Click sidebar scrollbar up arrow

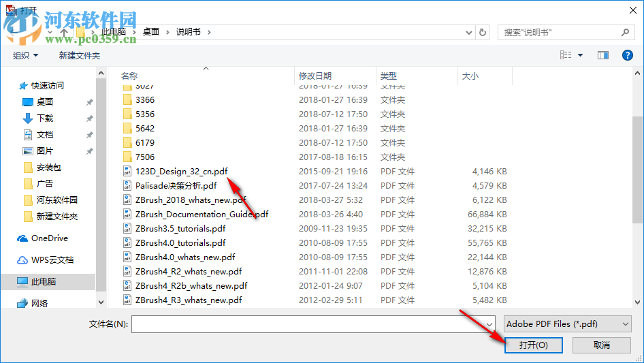tap(101, 73)
